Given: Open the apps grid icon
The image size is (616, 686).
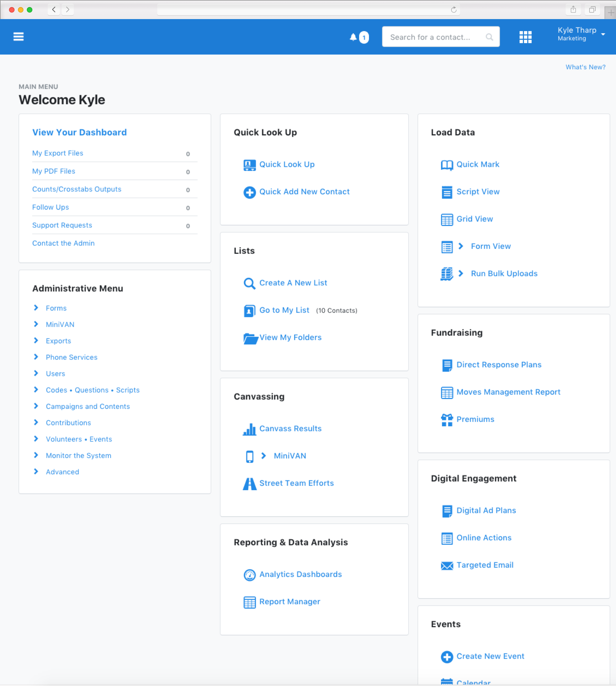Looking at the screenshot, I should point(525,37).
